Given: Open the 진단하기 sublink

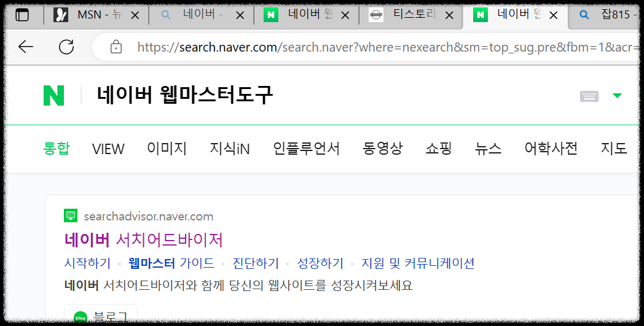Looking at the screenshot, I should point(256,263).
